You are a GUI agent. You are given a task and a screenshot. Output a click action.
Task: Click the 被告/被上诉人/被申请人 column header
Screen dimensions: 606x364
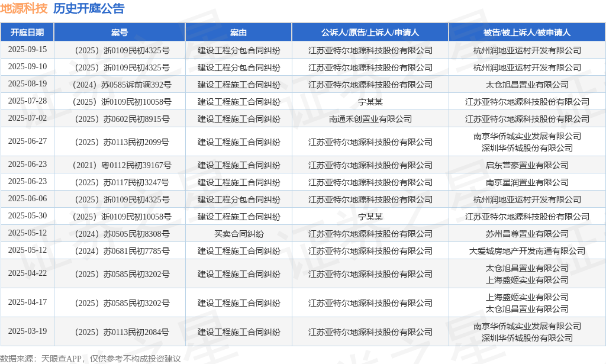527,33
